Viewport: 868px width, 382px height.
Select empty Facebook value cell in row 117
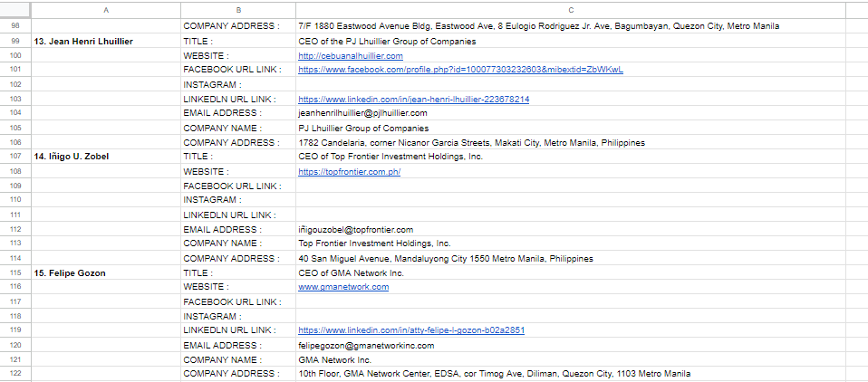[x=571, y=302]
